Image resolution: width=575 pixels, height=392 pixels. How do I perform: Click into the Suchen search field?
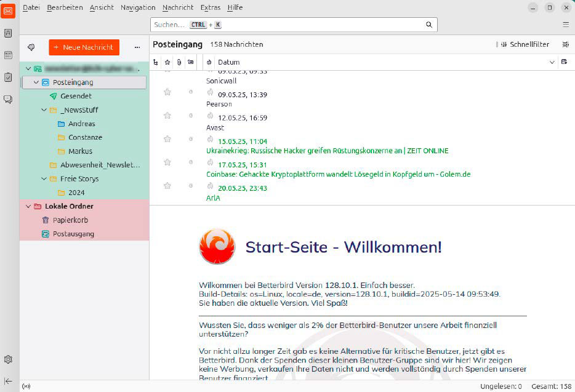coord(294,25)
